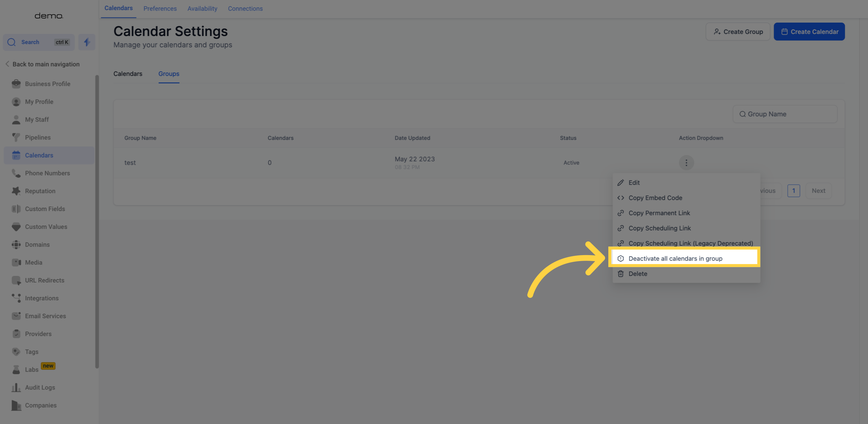Click the Calendars column header

pyautogui.click(x=280, y=138)
